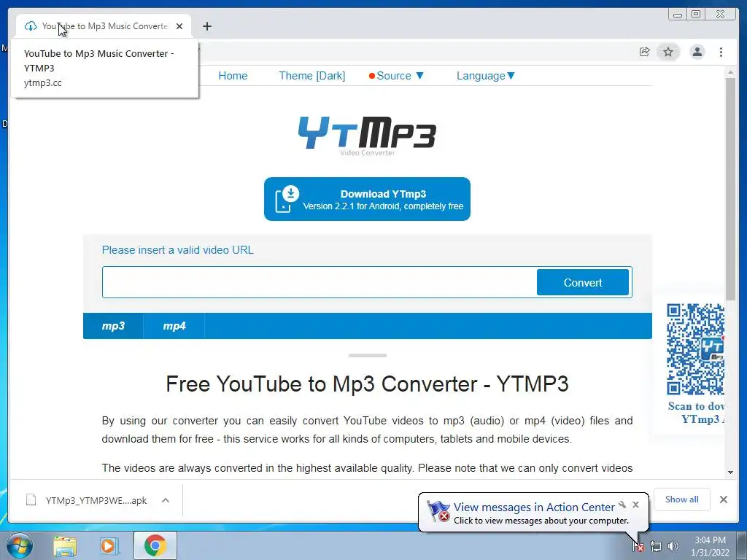Select the mp3 format tab

113,326
